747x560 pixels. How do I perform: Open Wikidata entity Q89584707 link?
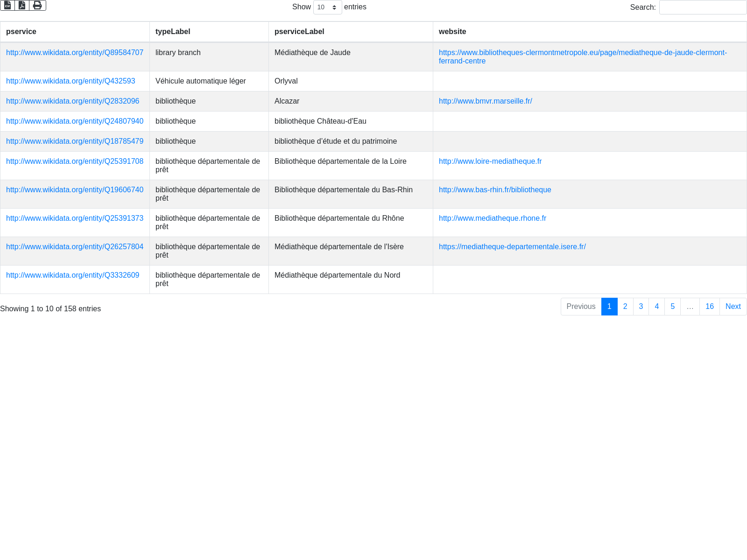(75, 53)
